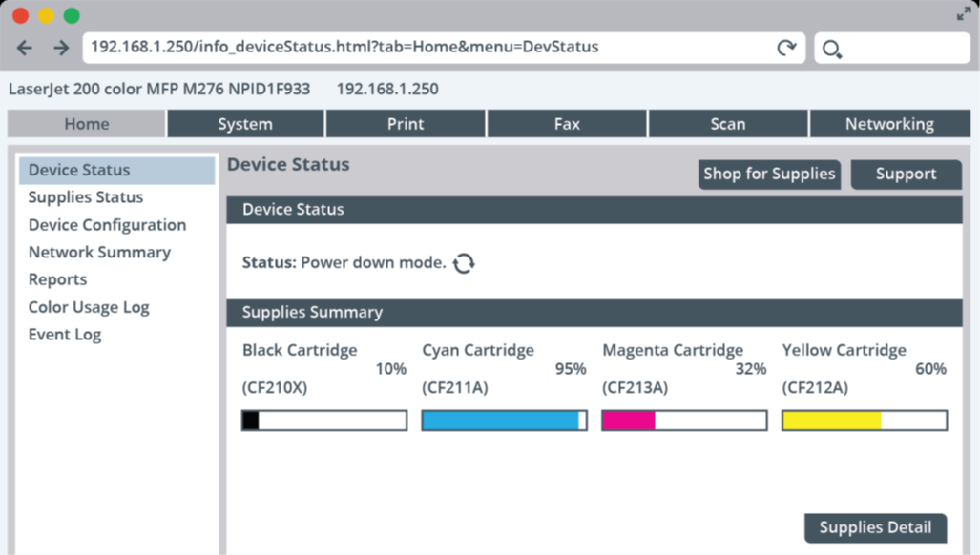View the Network Summary page

[99, 252]
